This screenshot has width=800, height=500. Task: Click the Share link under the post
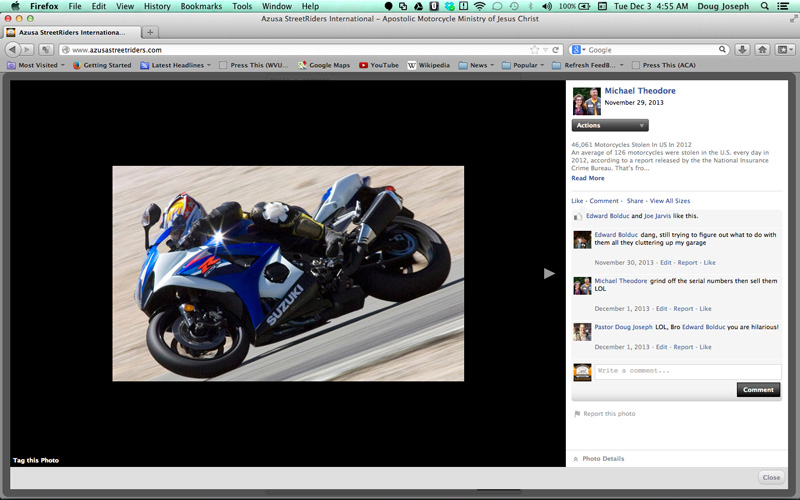point(635,201)
